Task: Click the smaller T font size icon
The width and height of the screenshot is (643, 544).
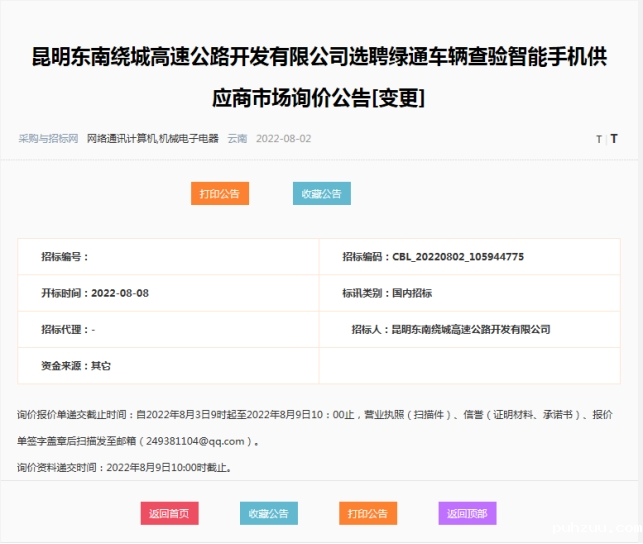Action: (x=599, y=139)
